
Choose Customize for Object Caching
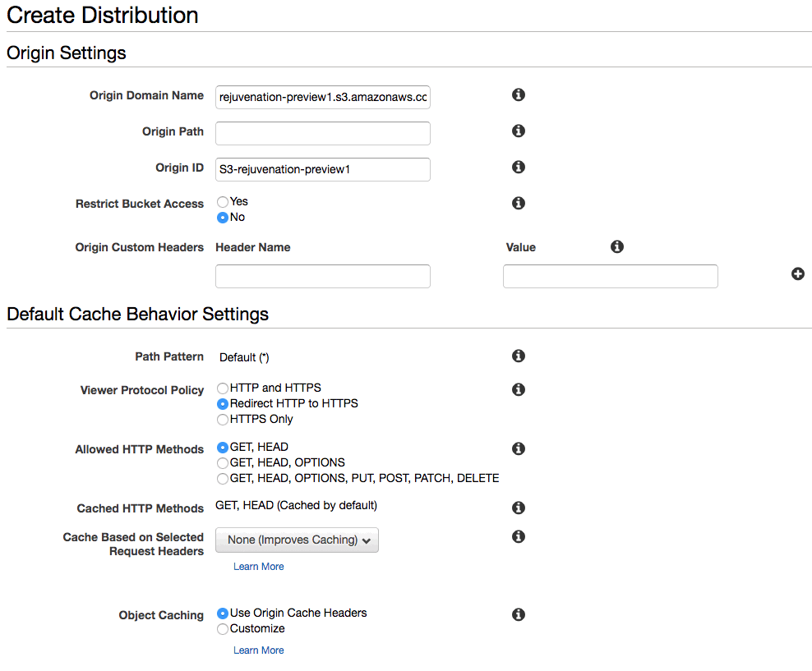pos(223,629)
